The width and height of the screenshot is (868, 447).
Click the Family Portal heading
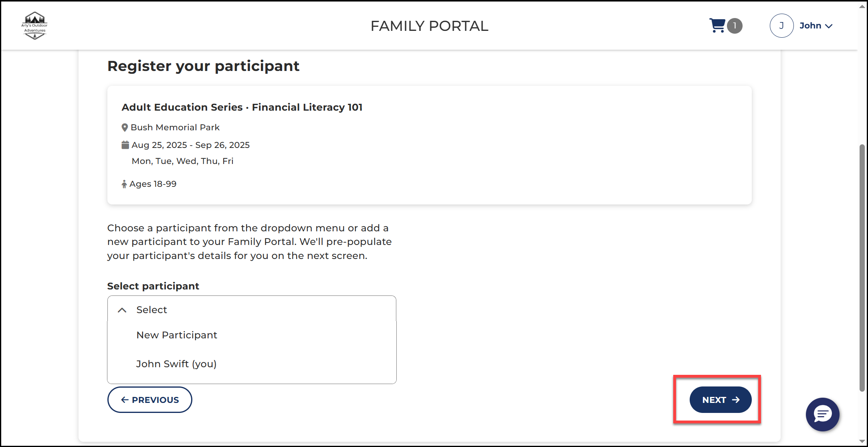429,26
